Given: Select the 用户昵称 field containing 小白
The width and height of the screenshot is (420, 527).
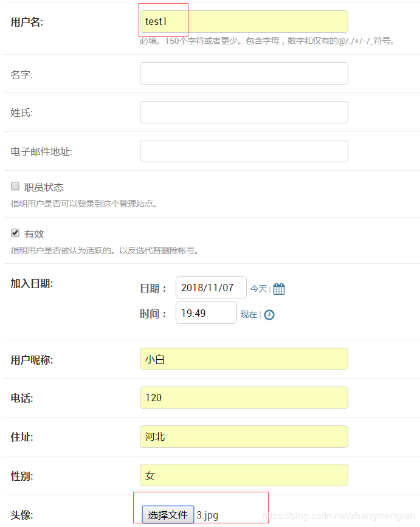Looking at the screenshot, I should (243, 359).
